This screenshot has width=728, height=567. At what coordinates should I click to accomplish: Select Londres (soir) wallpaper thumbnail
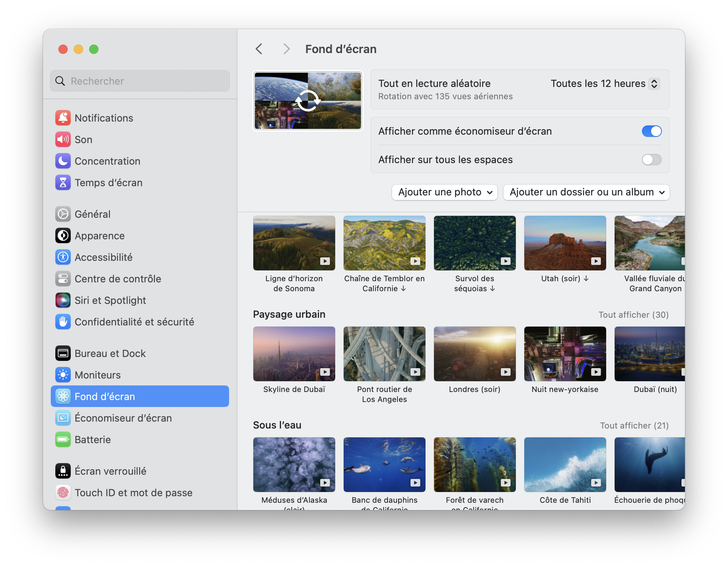point(475,354)
